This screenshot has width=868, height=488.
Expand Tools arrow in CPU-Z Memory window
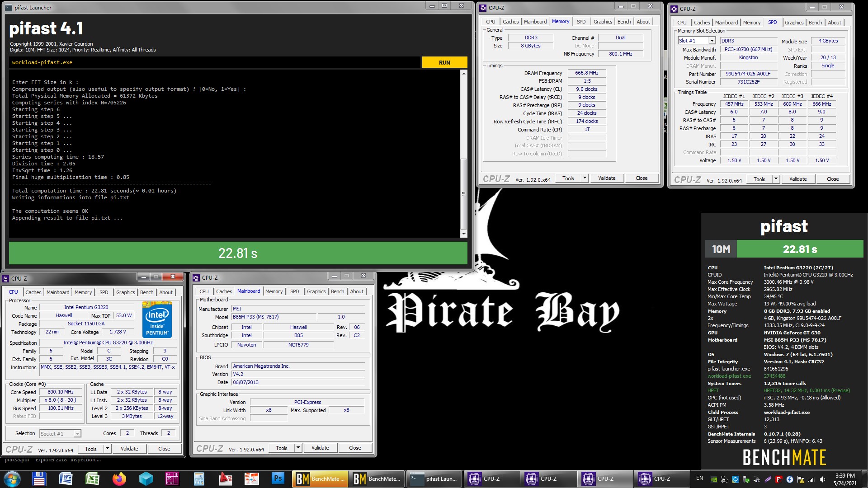point(585,178)
